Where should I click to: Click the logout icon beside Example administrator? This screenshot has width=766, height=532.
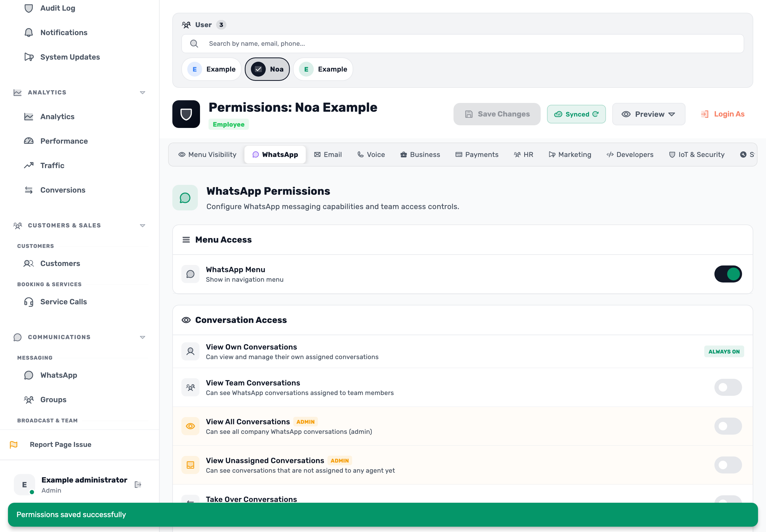point(138,484)
